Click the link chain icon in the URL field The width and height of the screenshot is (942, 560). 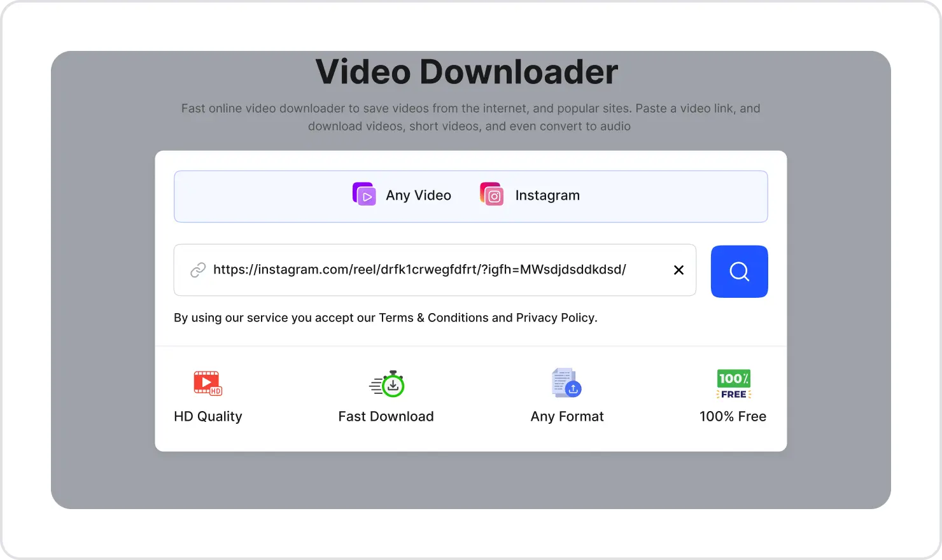[198, 270]
